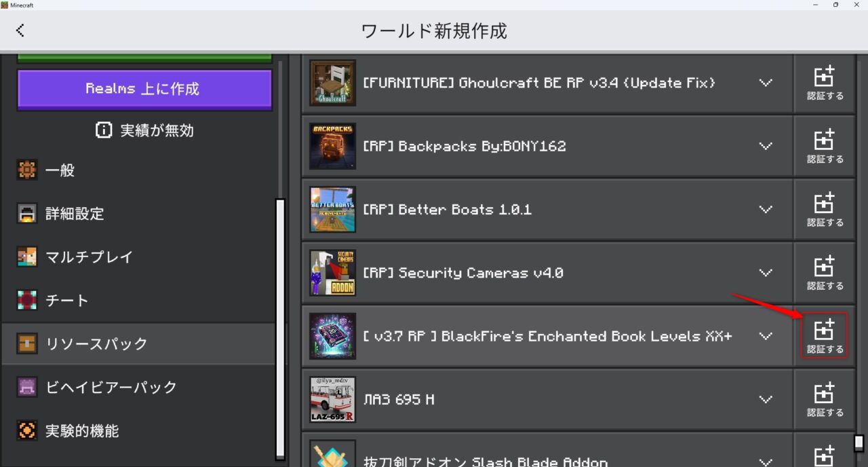
Task: Activate Backpacks By:BONY162 pack
Action: tap(825, 146)
